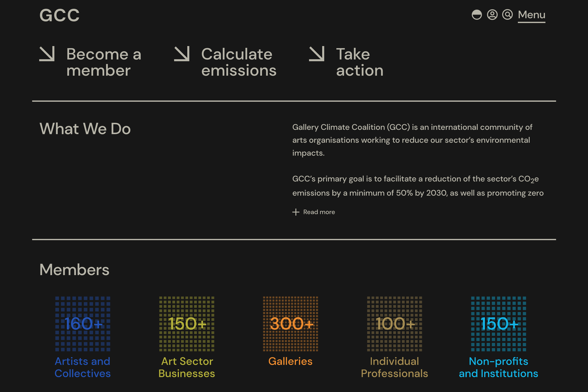Click the search magnifier icon
Screen dimensions: 588x392
[507, 15]
